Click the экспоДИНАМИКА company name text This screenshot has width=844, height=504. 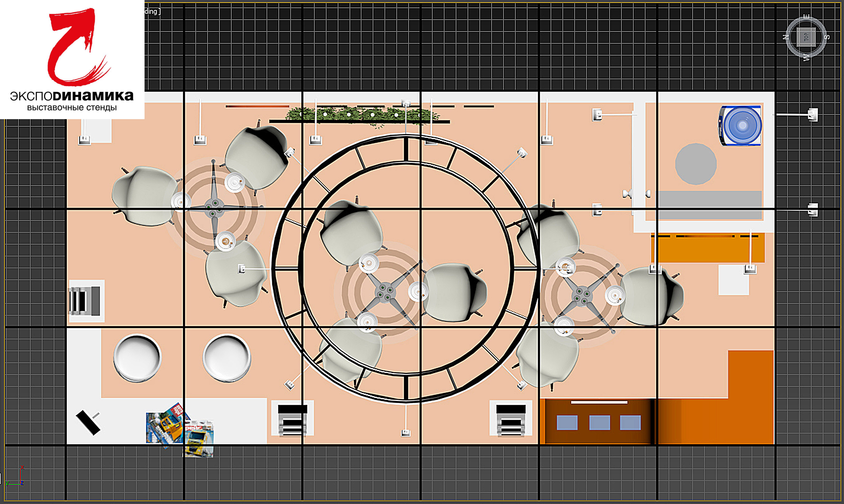[72, 96]
